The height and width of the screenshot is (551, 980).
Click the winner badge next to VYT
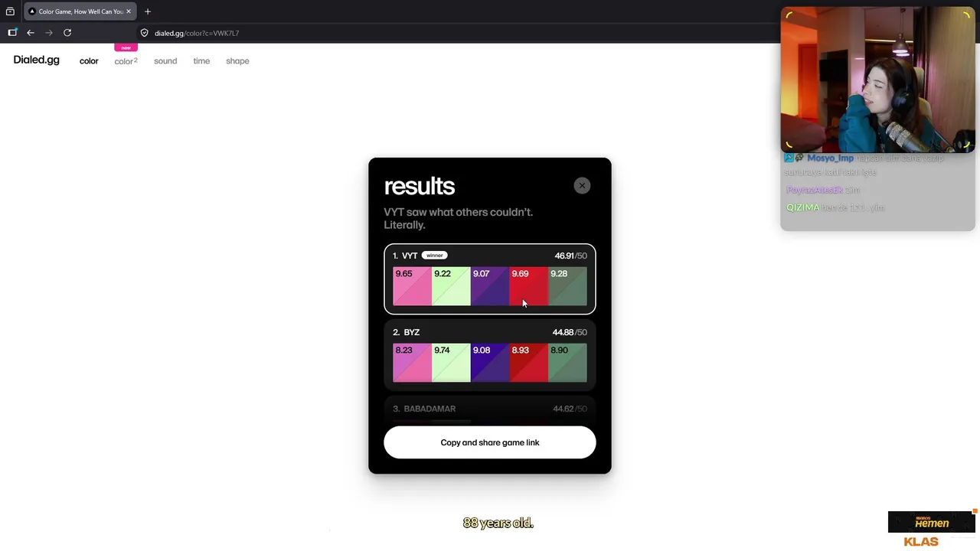click(x=435, y=256)
